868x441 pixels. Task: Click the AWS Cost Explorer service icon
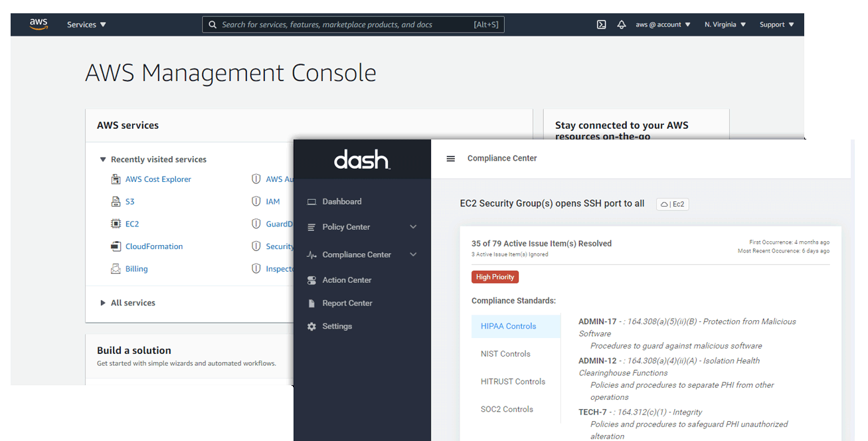[x=115, y=179]
